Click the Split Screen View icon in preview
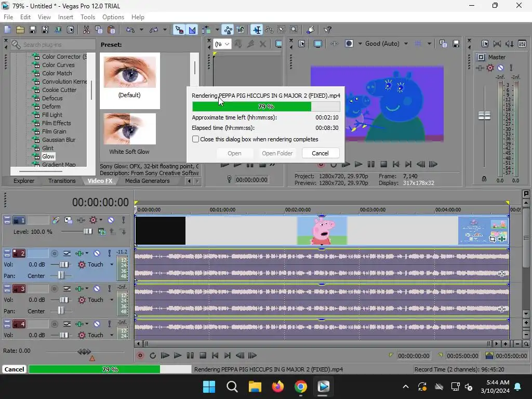Screen dimensions: 532x399 click(349, 44)
